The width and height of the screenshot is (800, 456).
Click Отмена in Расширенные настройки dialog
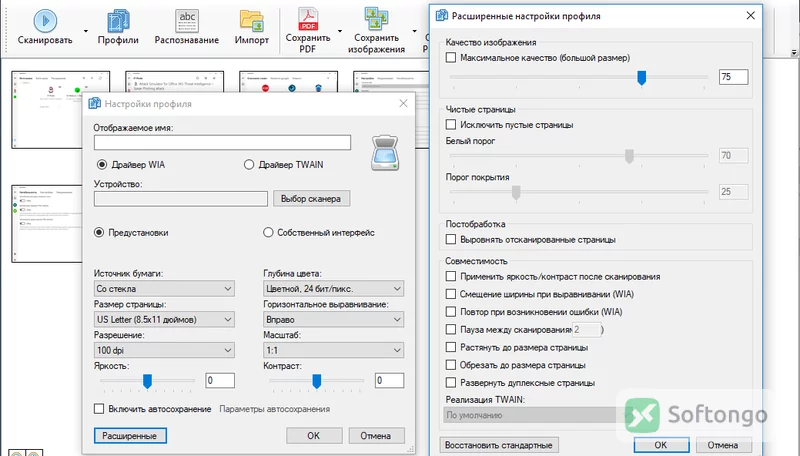723,445
